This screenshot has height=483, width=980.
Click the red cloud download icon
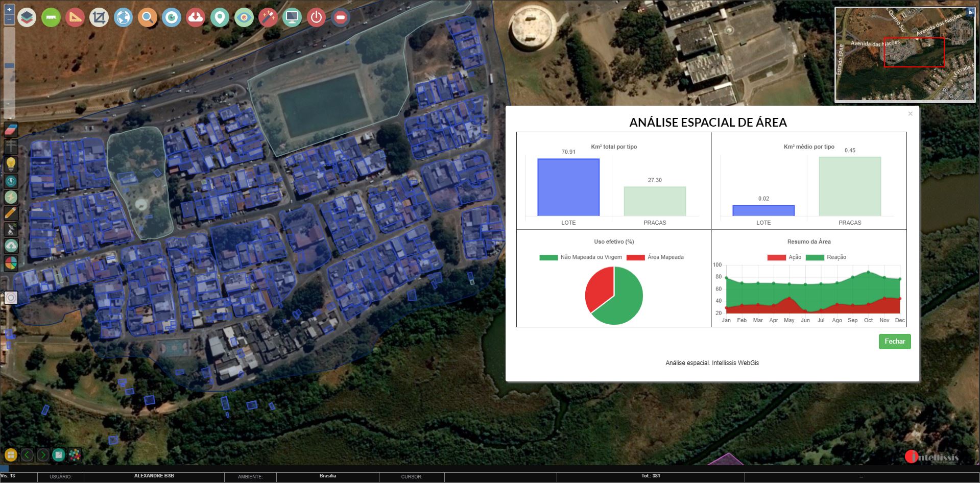tap(195, 18)
